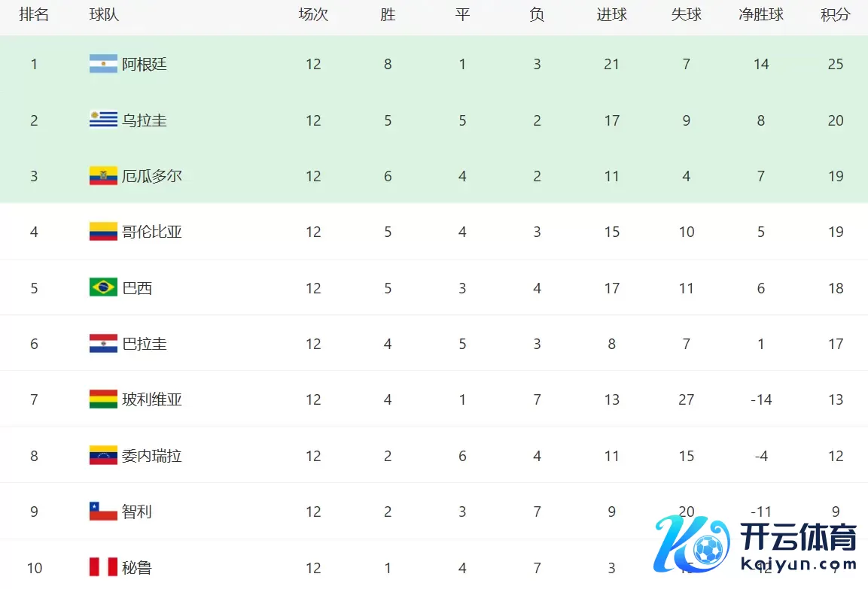868x589 pixels.
Task: Click the Brazil flag icon
Action: click(x=103, y=288)
